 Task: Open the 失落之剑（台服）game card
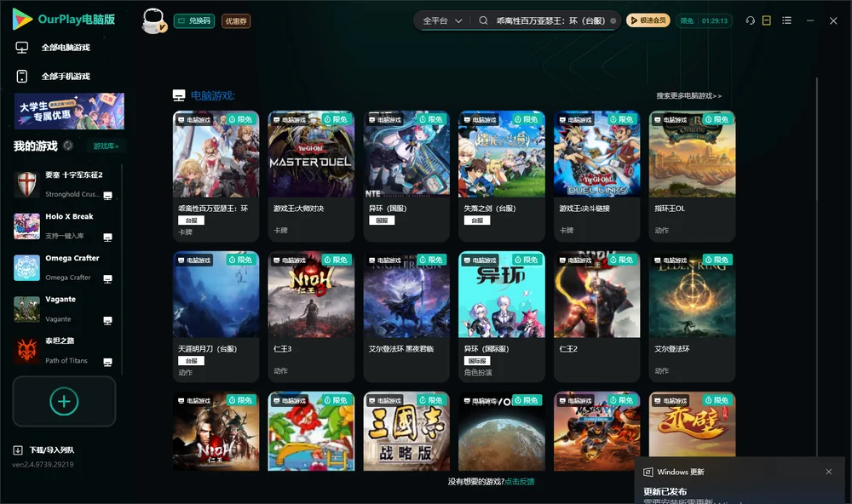point(502,176)
